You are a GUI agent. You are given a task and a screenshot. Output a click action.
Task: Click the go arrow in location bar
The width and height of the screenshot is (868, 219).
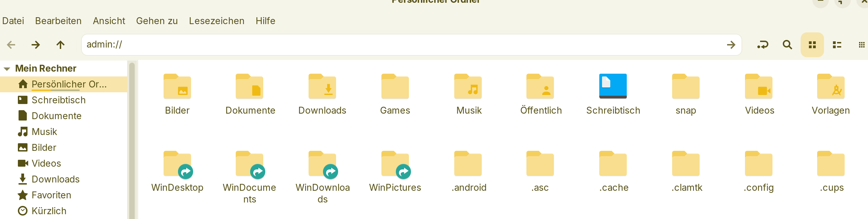pyautogui.click(x=731, y=45)
